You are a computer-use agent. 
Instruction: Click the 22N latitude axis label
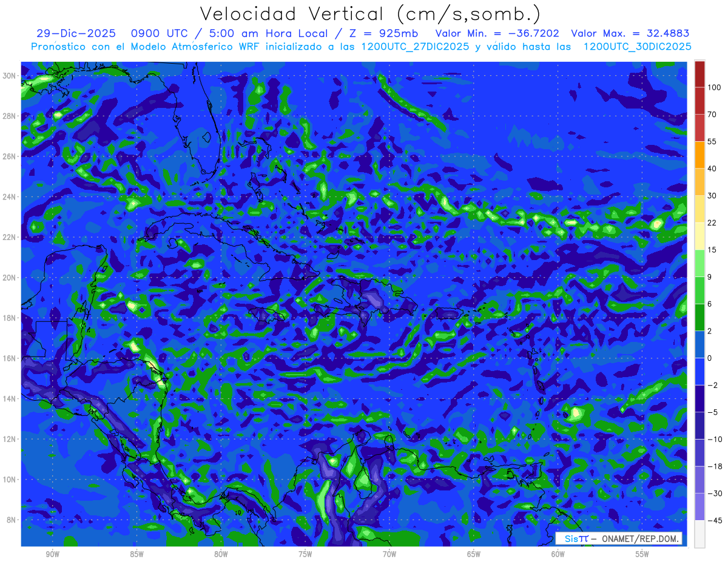[x=10, y=237]
